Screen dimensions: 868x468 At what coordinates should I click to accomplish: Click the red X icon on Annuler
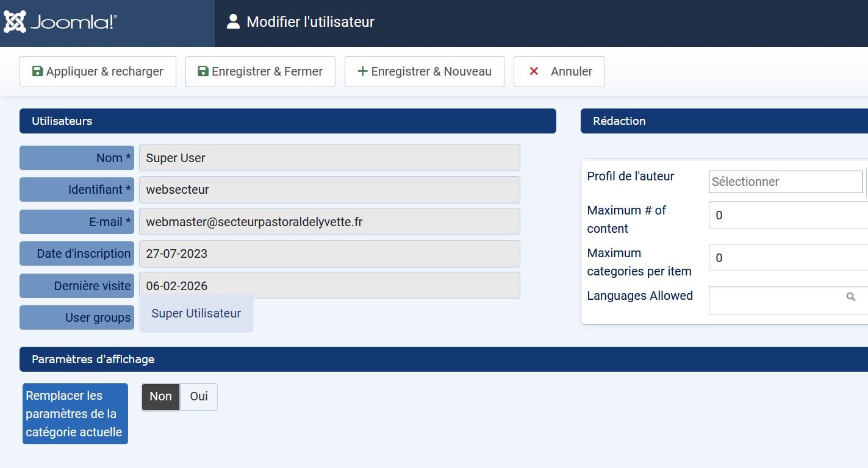click(534, 71)
